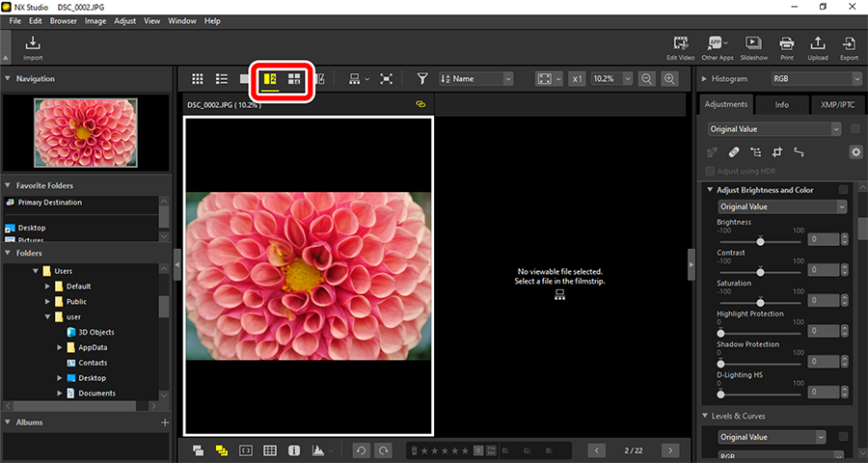The height and width of the screenshot is (463, 868).
Task: Set the zoom to x1 (100%)
Action: point(577,79)
